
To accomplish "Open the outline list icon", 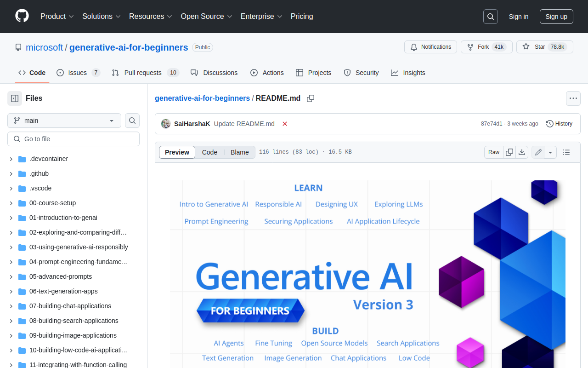I will coord(566,152).
